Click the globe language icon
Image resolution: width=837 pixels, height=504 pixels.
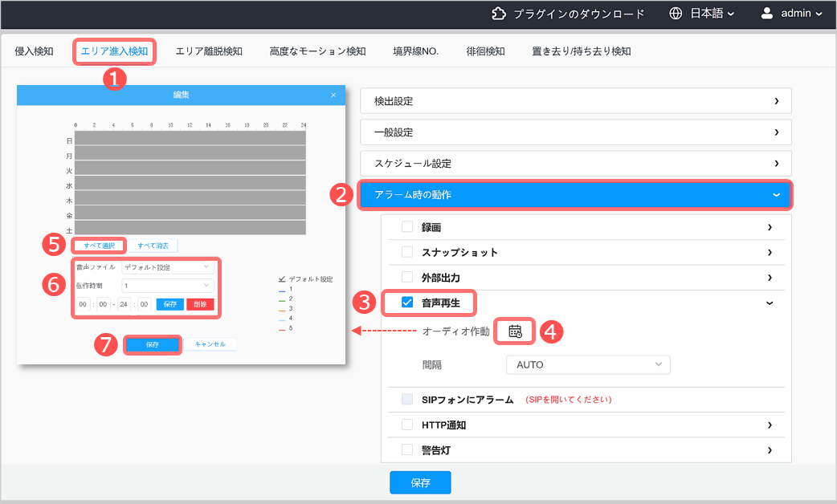click(x=676, y=13)
